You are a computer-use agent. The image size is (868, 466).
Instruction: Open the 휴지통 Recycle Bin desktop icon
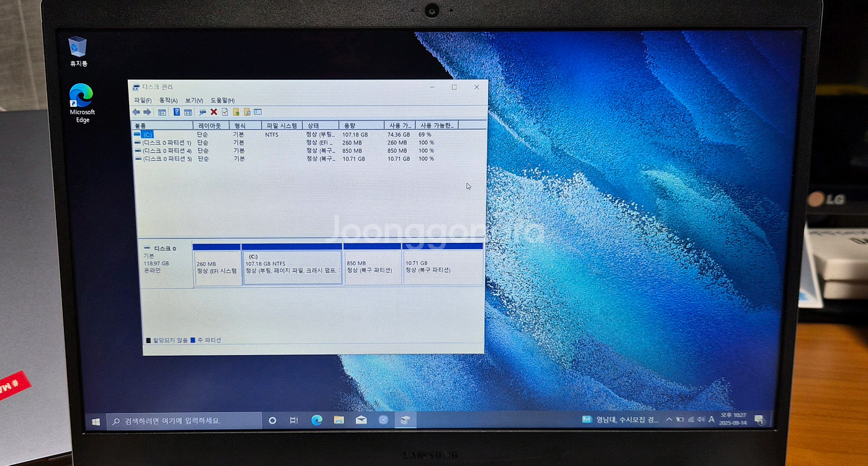click(x=78, y=52)
